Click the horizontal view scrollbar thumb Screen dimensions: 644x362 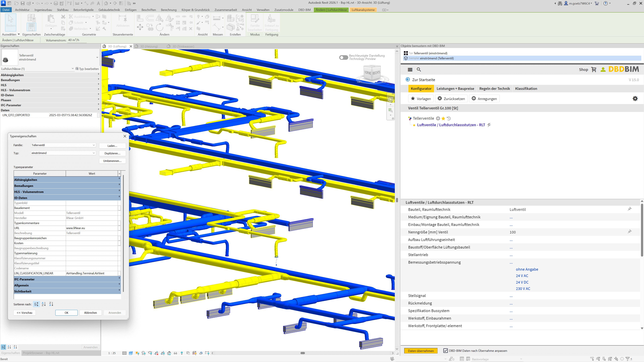pos(303,353)
